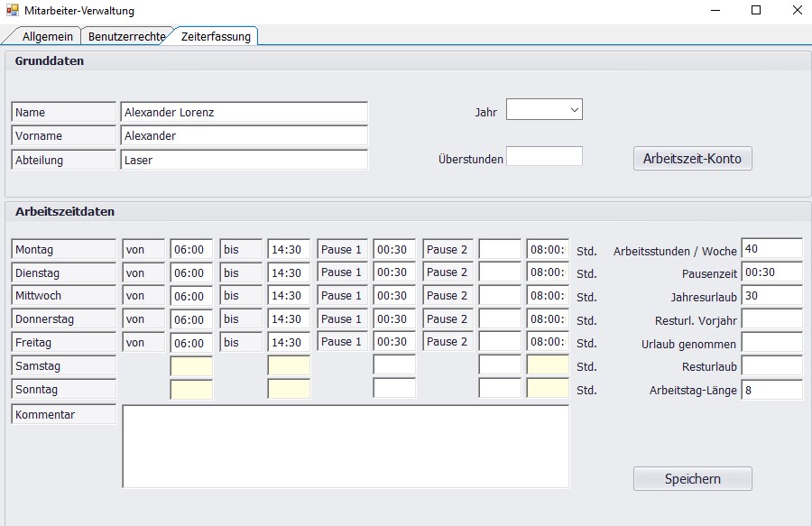Image resolution: width=812 pixels, height=526 pixels.
Task: Click Sonntag yellow start time field
Action: (x=191, y=389)
